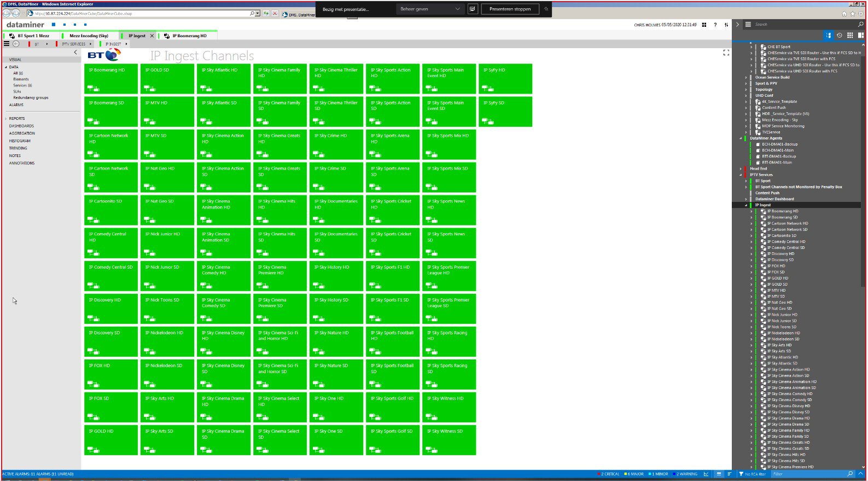Click Internet Explorer refresh button
The image size is (868, 481).
[x=266, y=13]
